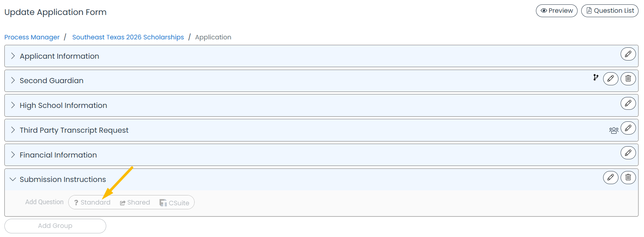Image resolution: width=644 pixels, height=237 pixels.
Task: Add a Shared question
Action: (135, 202)
